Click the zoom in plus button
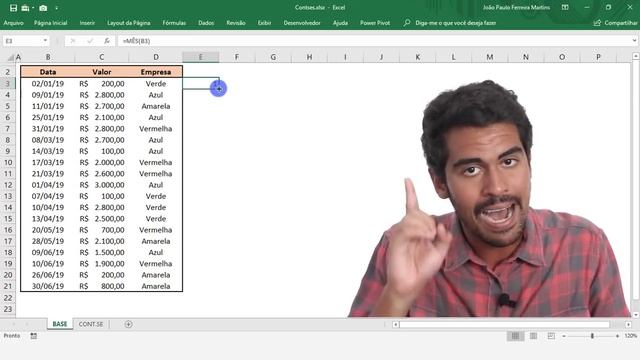Screen dimensions: 640x360 (x=617, y=336)
